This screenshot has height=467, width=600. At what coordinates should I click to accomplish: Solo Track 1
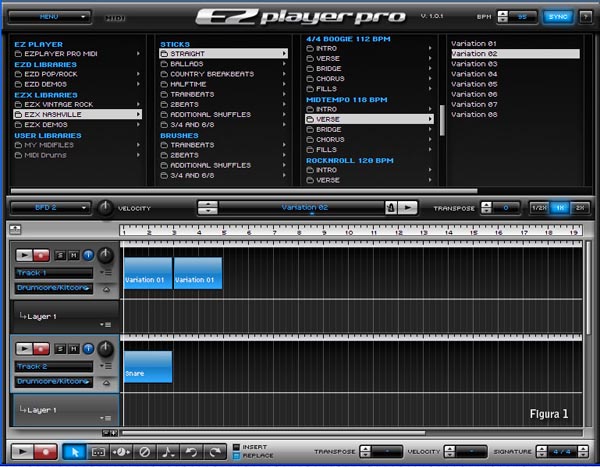(60, 255)
